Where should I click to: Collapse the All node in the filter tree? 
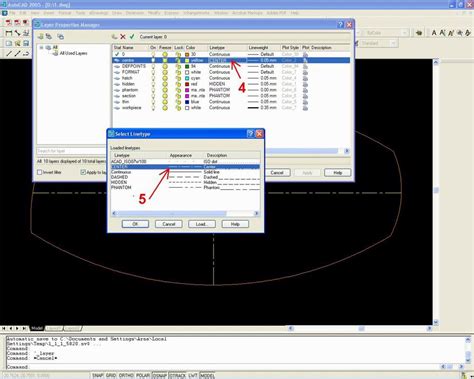click(x=42, y=48)
